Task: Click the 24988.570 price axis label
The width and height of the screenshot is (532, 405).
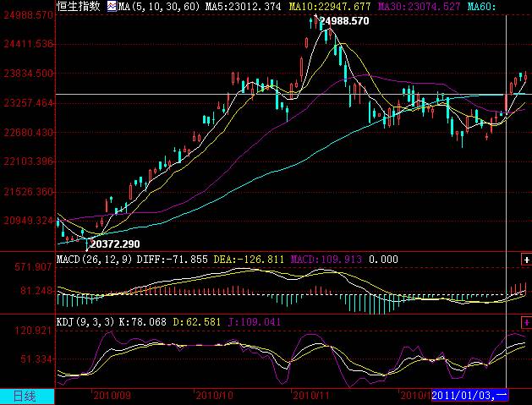Action: (x=29, y=15)
